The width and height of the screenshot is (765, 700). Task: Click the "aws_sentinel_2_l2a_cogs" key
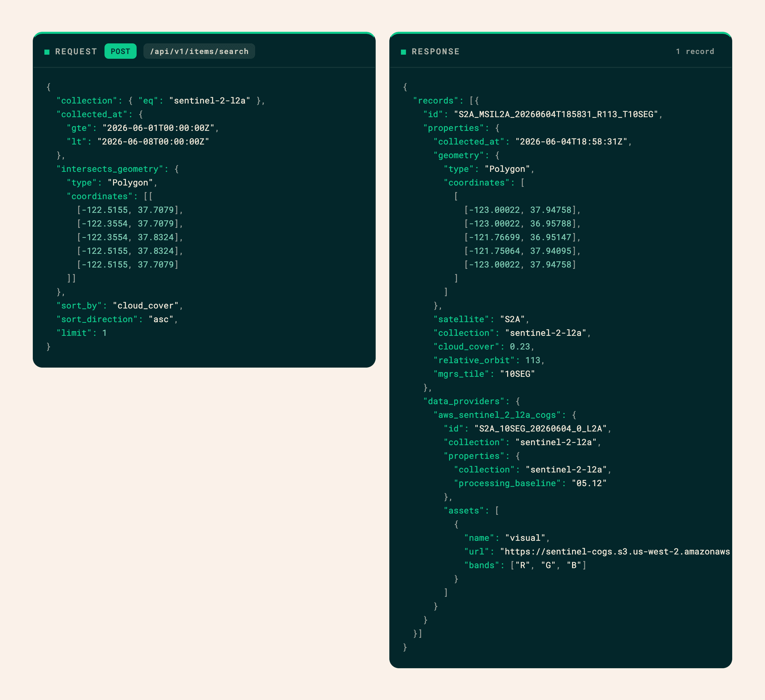click(x=497, y=415)
